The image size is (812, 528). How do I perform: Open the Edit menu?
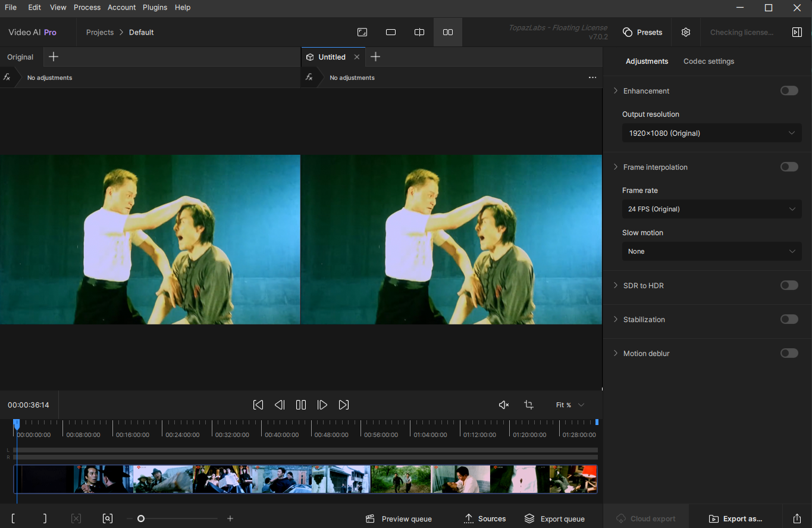point(35,7)
